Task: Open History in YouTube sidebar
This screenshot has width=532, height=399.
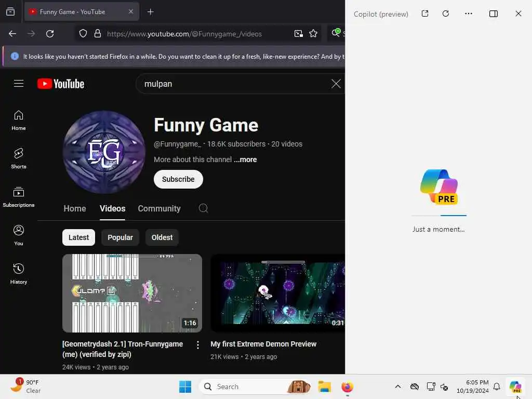Action: coord(19,273)
